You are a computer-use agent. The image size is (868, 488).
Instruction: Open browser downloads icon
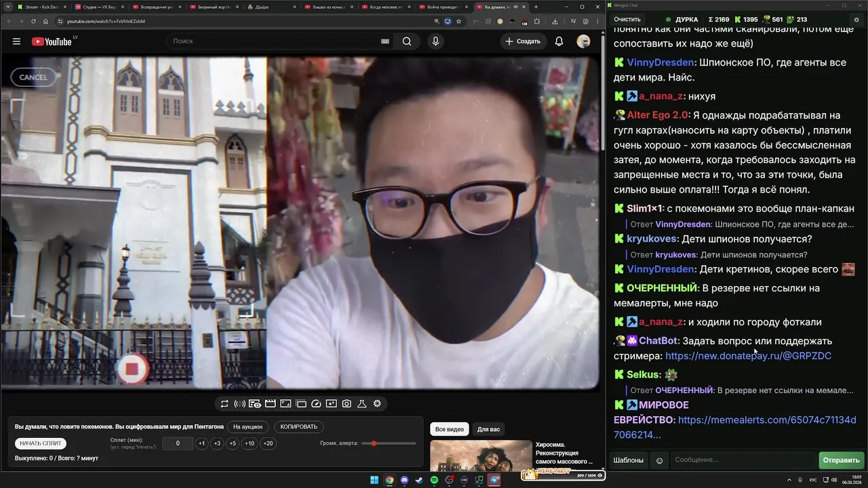(555, 21)
